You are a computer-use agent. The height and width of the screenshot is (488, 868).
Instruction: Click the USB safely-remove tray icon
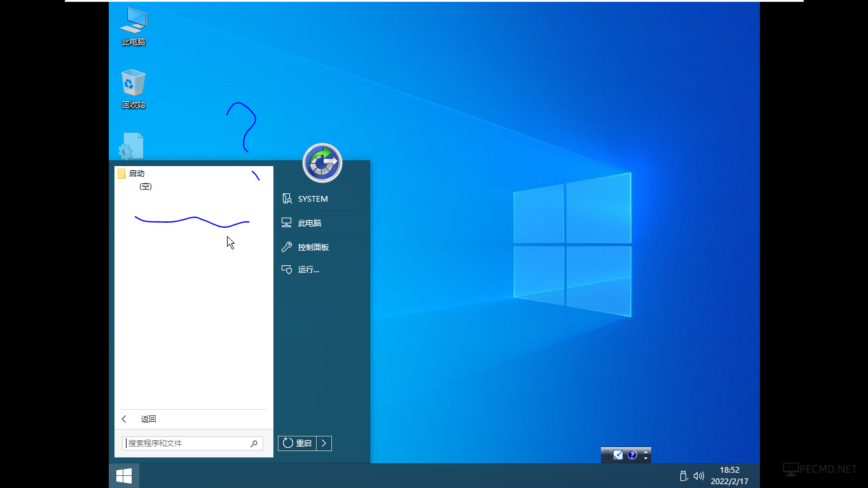684,476
